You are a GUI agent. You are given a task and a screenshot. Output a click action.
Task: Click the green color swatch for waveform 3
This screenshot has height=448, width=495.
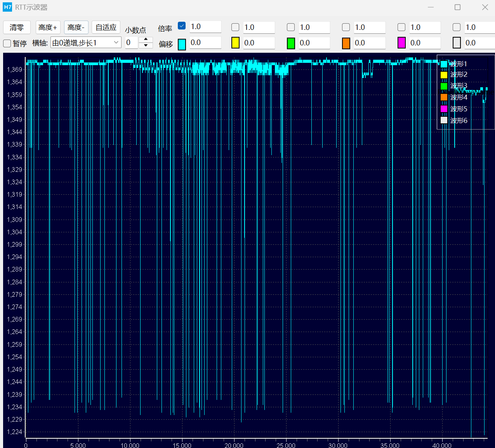click(x=291, y=43)
